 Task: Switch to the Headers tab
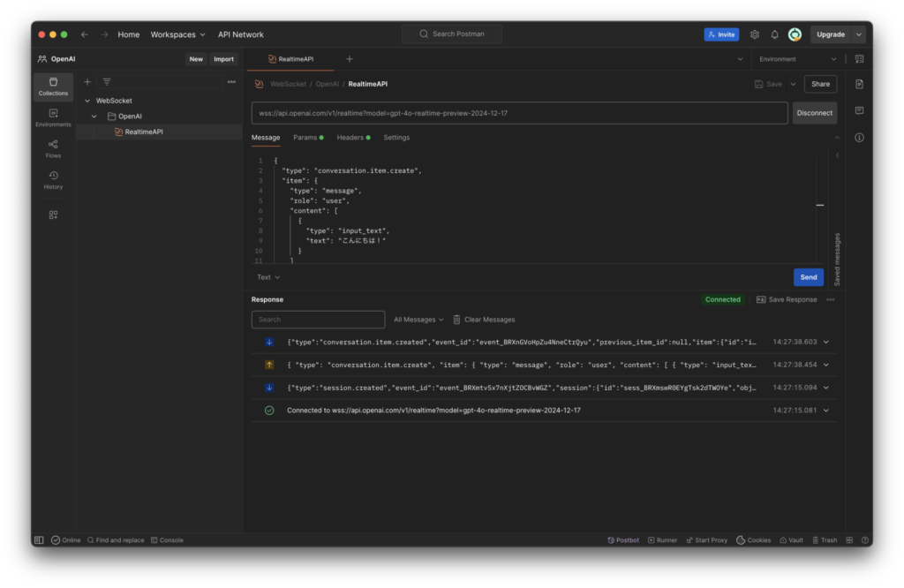tap(353, 138)
